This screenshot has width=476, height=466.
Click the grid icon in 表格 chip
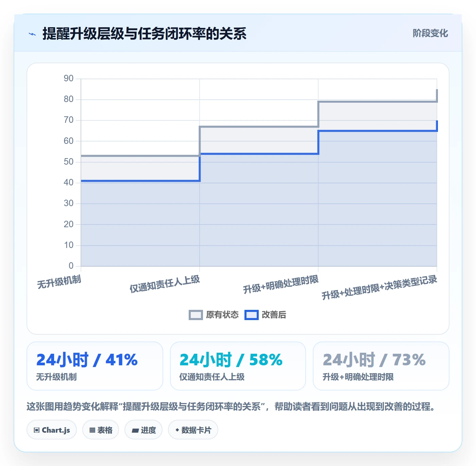[92, 430]
